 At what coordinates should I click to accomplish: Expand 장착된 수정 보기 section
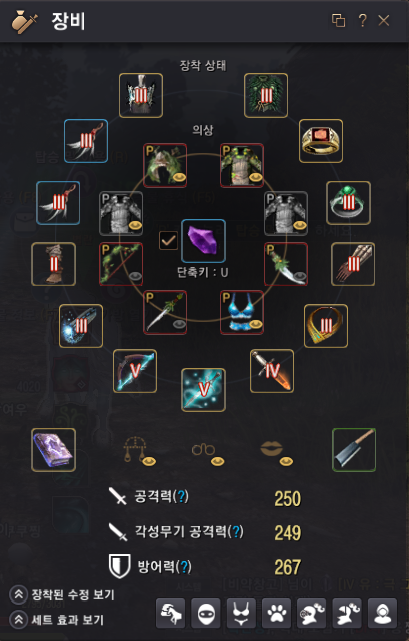pos(63,594)
